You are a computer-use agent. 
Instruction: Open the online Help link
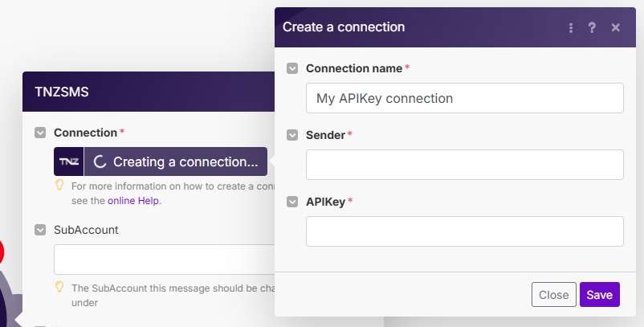pos(134,201)
